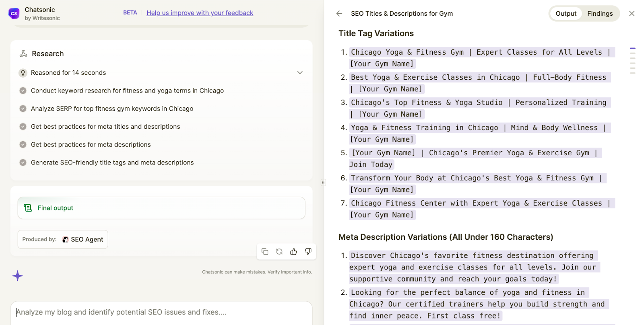The width and height of the screenshot is (644, 325).
Task: Toggle the Analyze SERP step checkmark
Action: 23,109
